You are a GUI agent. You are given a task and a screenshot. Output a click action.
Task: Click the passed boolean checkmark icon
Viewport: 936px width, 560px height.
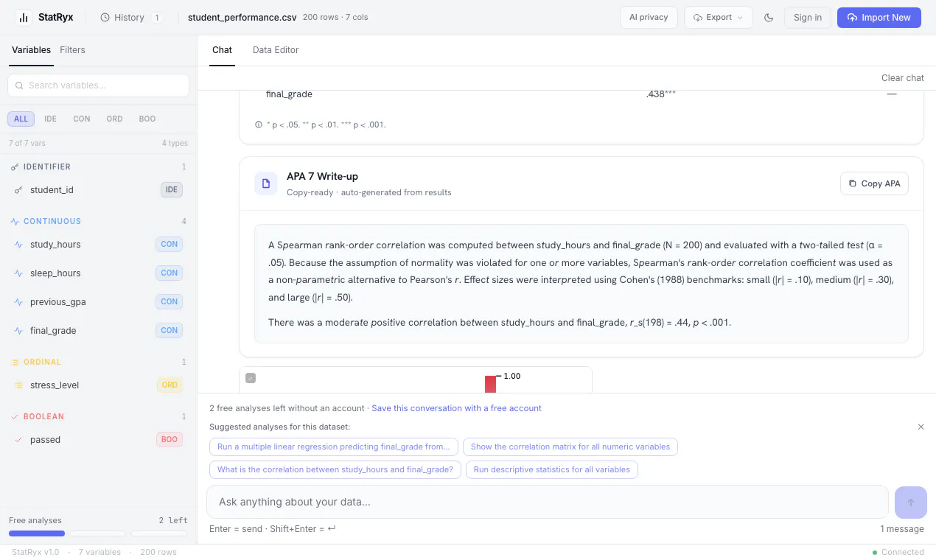tap(18, 440)
